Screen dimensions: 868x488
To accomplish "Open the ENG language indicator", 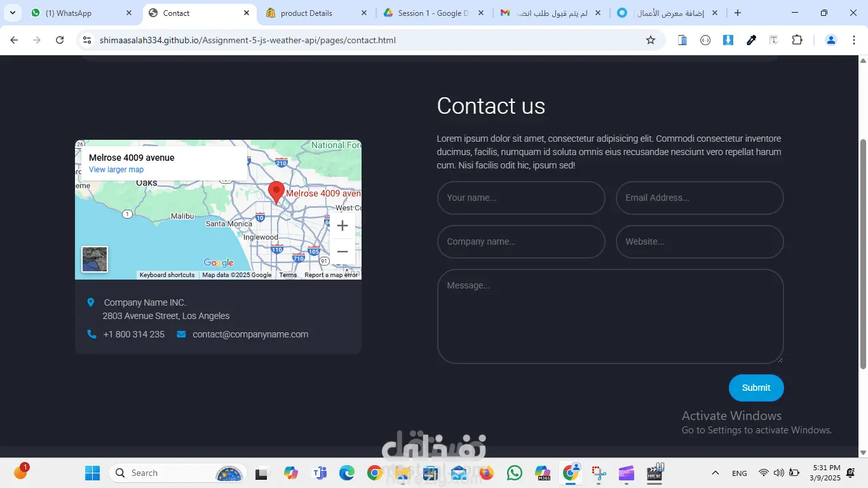I will pyautogui.click(x=740, y=473).
